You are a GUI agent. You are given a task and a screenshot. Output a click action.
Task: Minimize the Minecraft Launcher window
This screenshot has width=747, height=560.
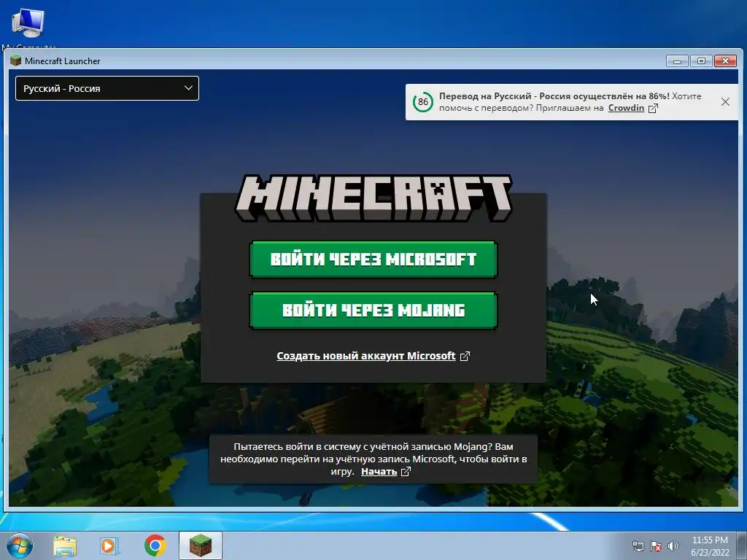tap(677, 61)
